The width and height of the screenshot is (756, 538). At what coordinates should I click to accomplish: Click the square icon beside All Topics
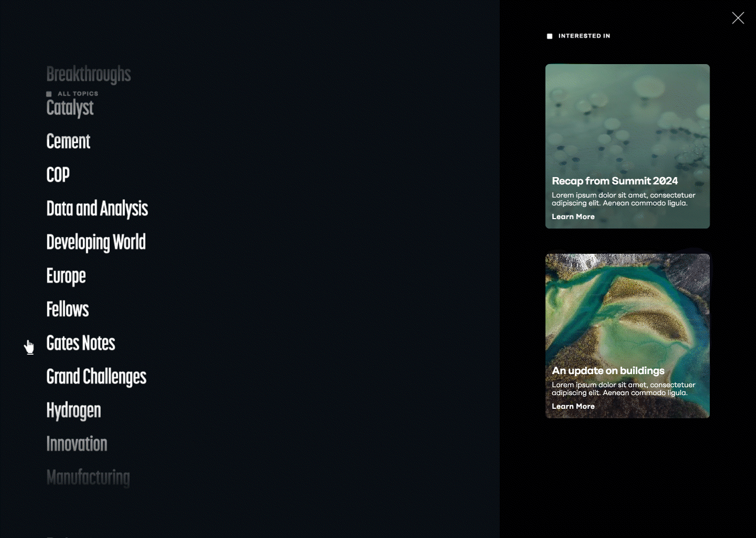(49, 94)
